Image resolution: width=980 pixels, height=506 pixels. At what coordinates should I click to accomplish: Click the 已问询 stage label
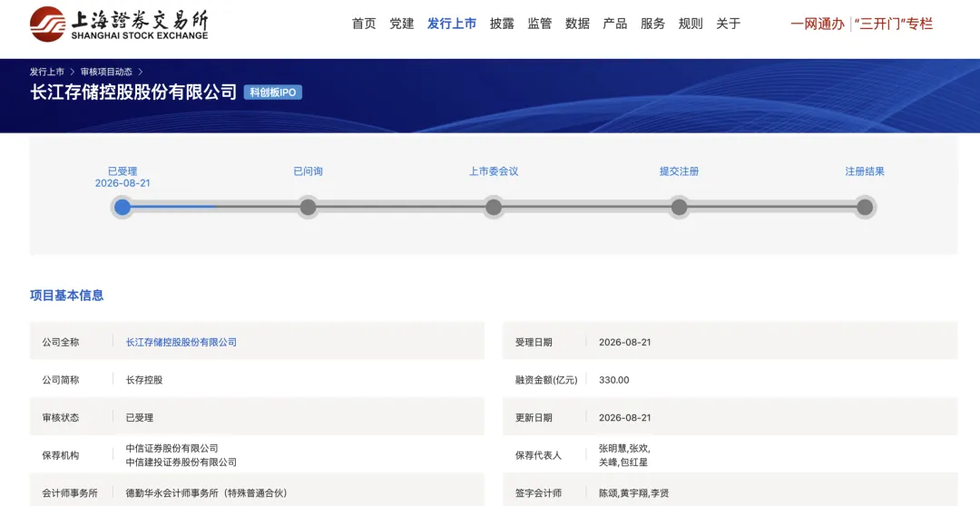(x=309, y=171)
